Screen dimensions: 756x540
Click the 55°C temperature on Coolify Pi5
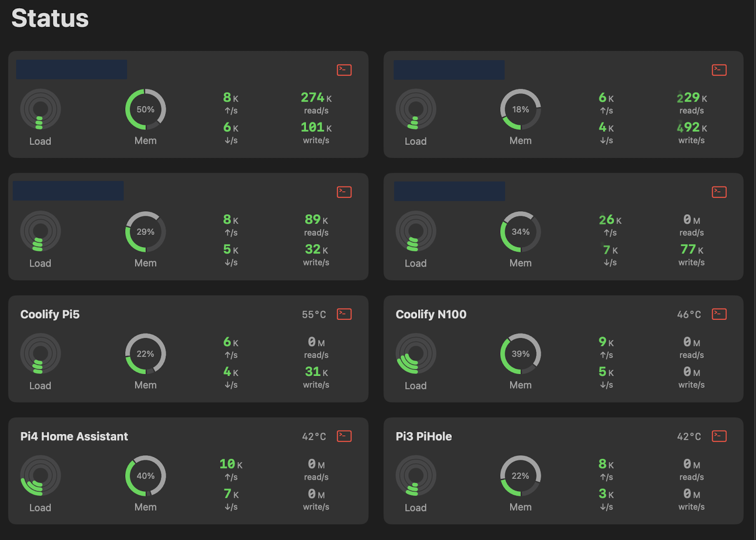pos(314,315)
